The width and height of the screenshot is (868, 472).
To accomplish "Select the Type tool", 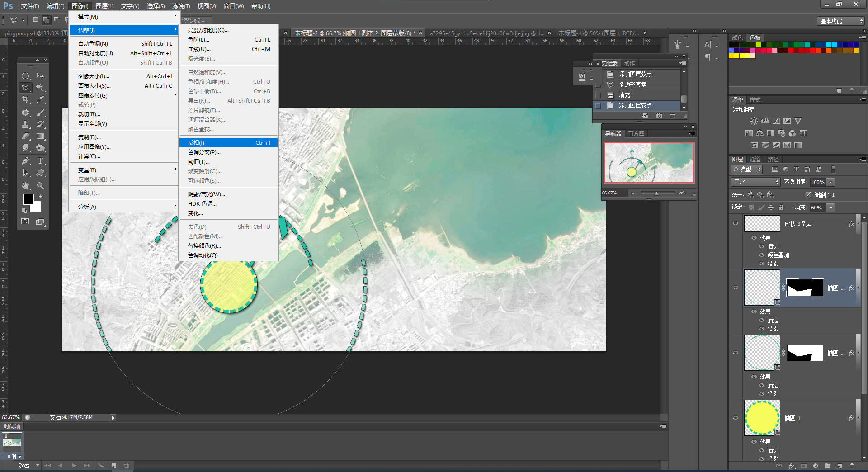I will [x=40, y=161].
